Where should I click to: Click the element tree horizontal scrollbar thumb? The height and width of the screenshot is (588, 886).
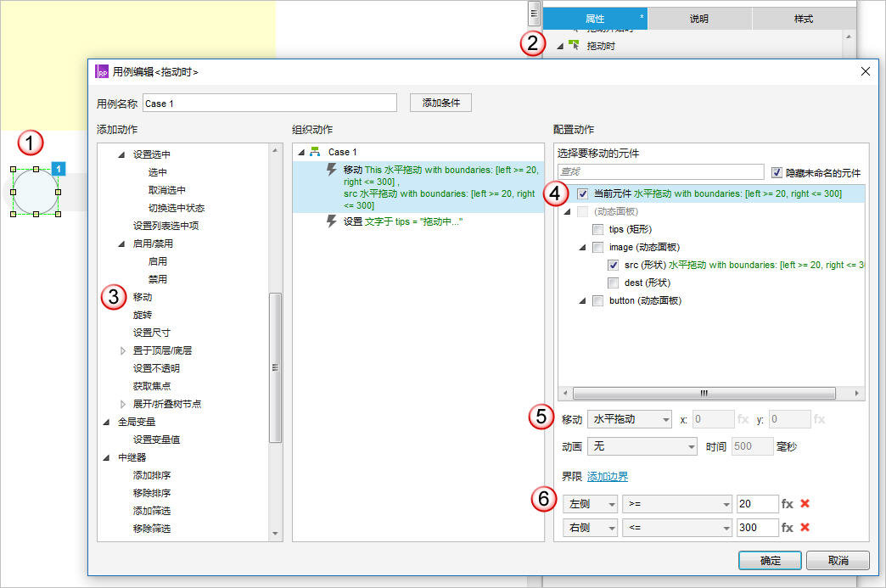coord(704,393)
